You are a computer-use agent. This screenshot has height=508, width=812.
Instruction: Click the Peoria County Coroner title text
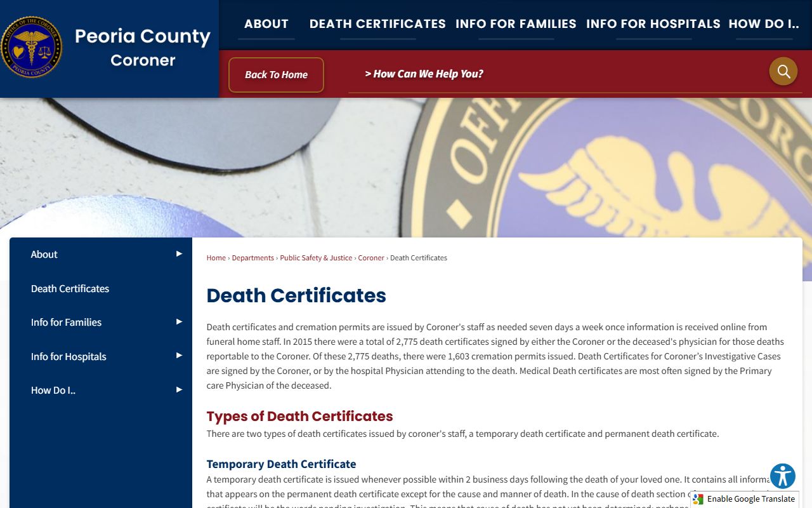tap(143, 48)
